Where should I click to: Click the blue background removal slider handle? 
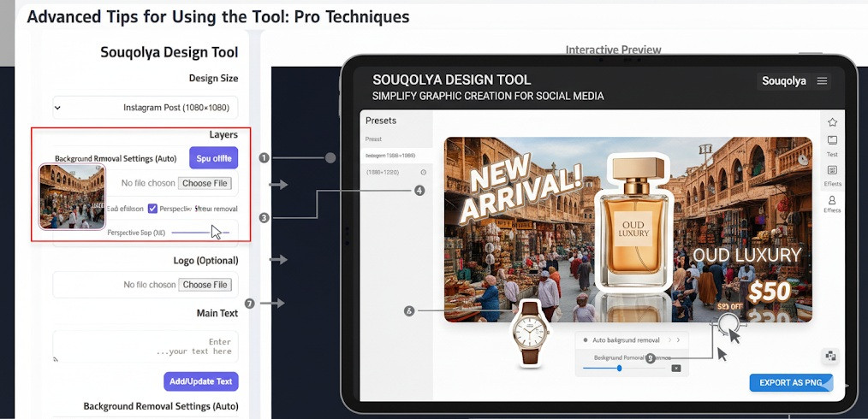click(x=620, y=369)
